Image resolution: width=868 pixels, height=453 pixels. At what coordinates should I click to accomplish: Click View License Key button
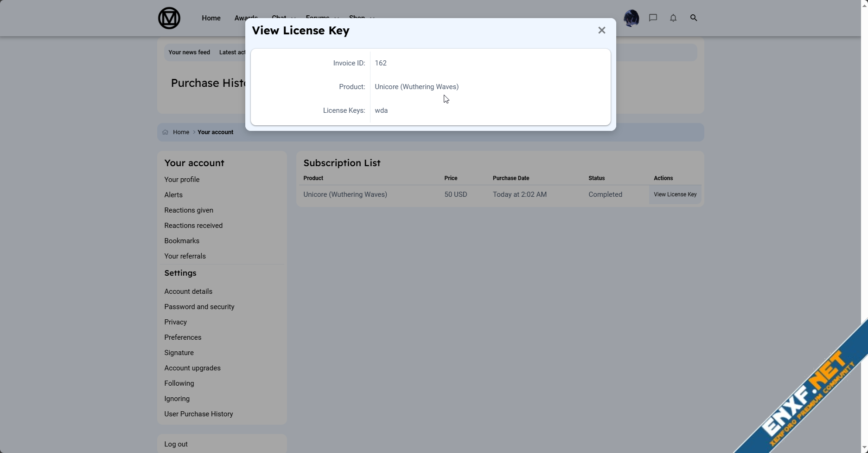pyautogui.click(x=675, y=194)
